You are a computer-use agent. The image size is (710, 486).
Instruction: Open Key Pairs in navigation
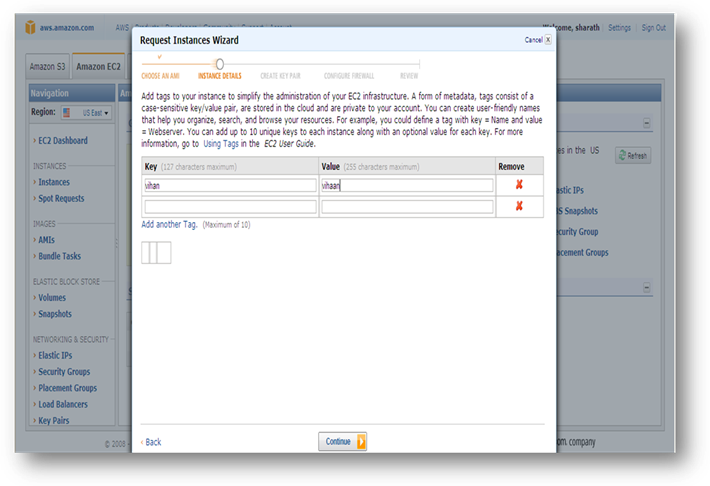point(54,420)
